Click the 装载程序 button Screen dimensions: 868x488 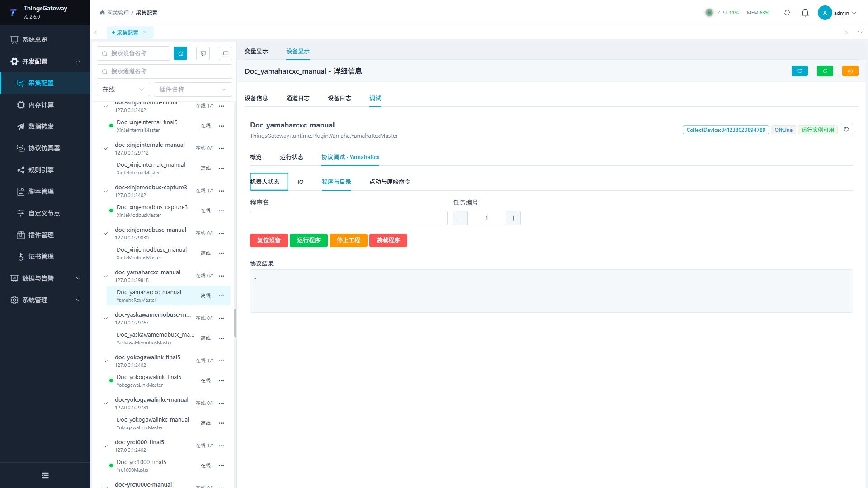click(x=388, y=240)
